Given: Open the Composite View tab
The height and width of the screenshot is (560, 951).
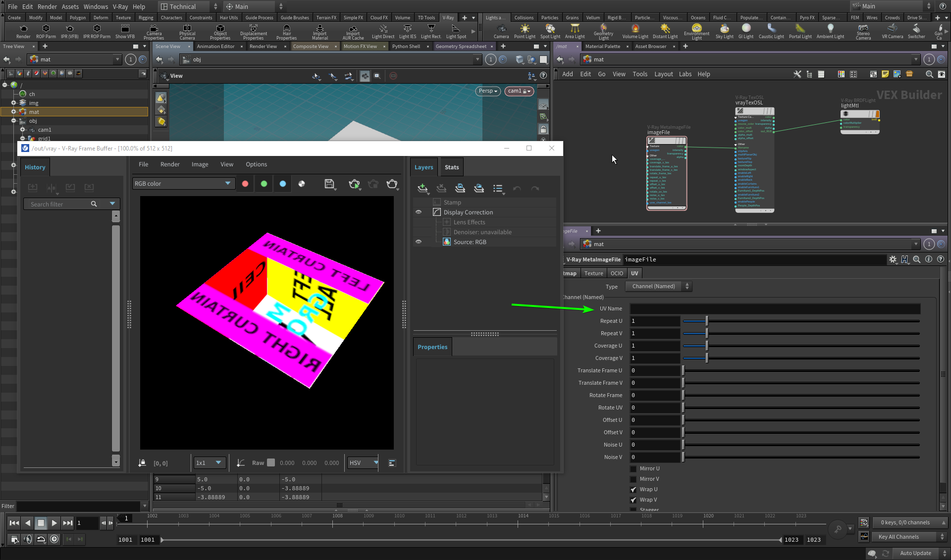Looking at the screenshot, I should [x=311, y=47].
